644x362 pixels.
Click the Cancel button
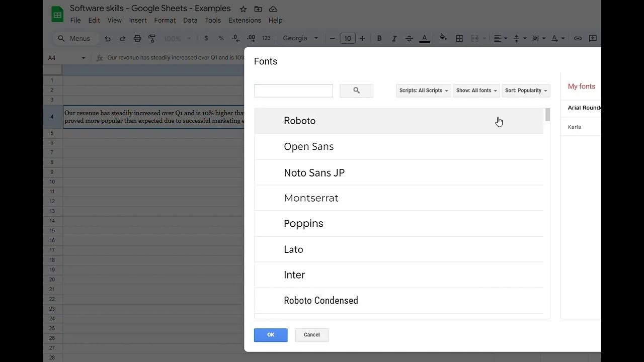coord(311,335)
